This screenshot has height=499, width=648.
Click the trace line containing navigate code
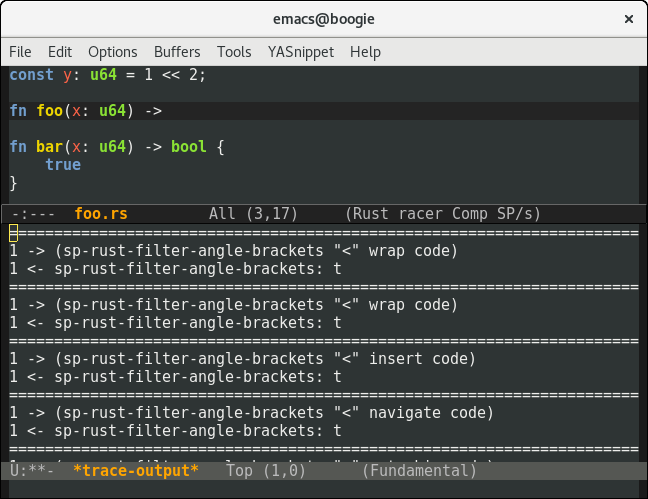(x=250, y=412)
